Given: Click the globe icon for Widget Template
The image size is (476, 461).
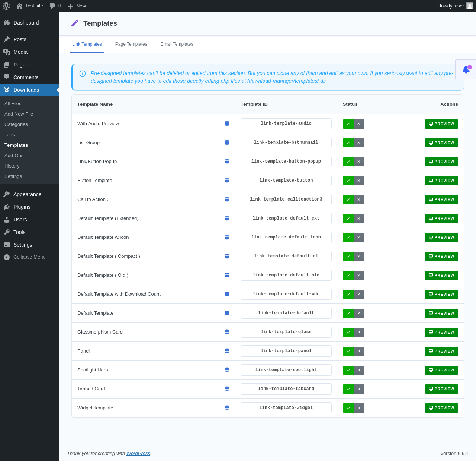Looking at the screenshot, I should coord(227,408).
